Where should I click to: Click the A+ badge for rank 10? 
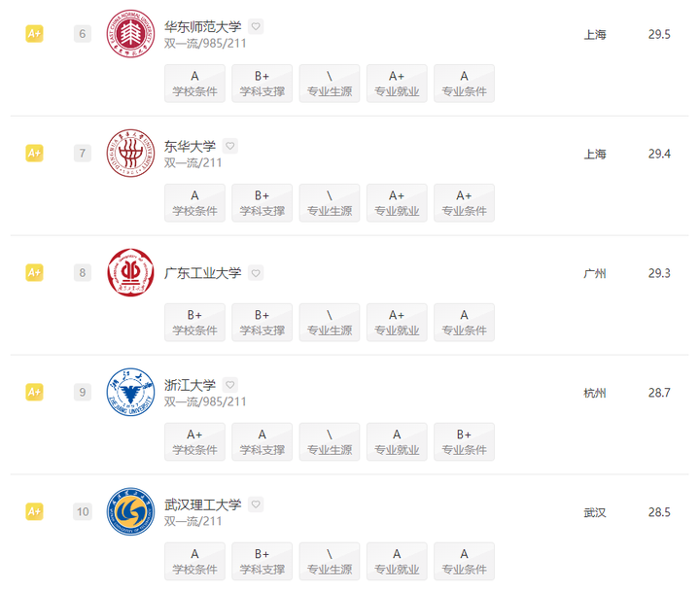pos(34,512)
